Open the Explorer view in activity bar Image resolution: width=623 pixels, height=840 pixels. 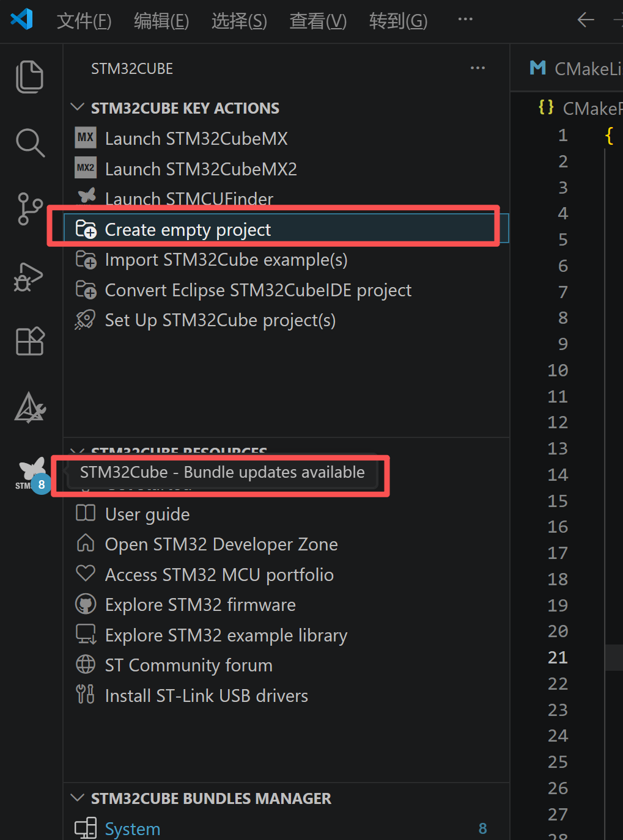29,77
